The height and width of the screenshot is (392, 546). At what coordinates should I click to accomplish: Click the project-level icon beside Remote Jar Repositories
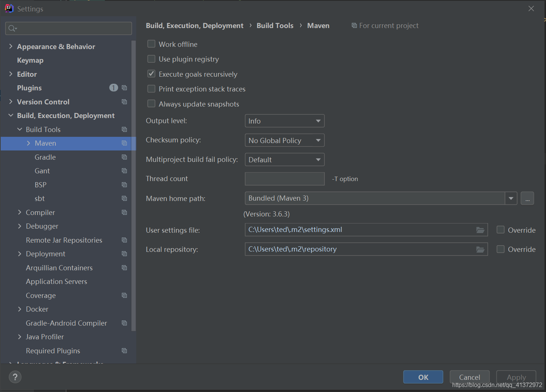tap(124, 240)
